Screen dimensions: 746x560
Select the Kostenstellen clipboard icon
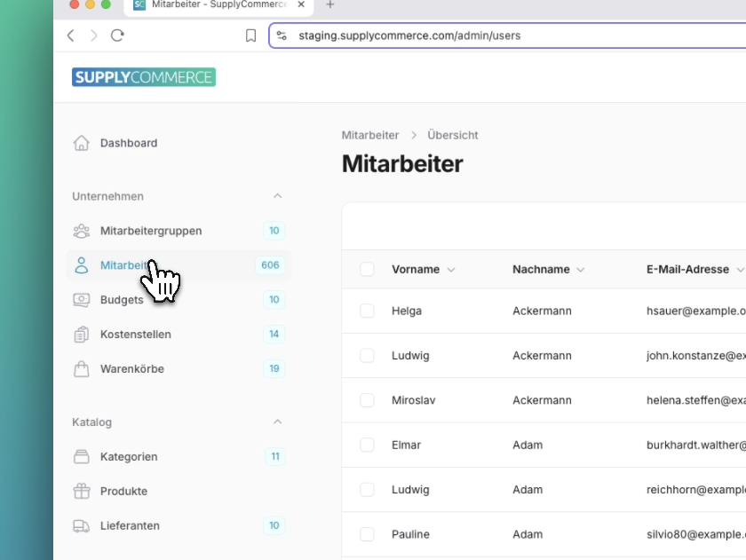(x=82, y=335)
